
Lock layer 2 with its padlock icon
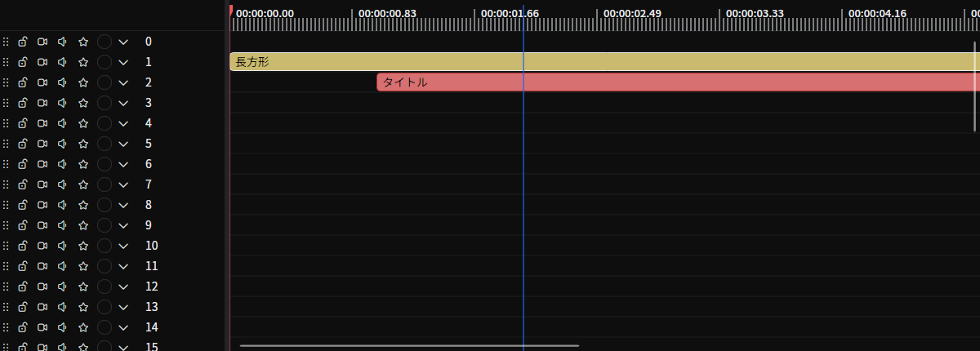tap(23, 82)
